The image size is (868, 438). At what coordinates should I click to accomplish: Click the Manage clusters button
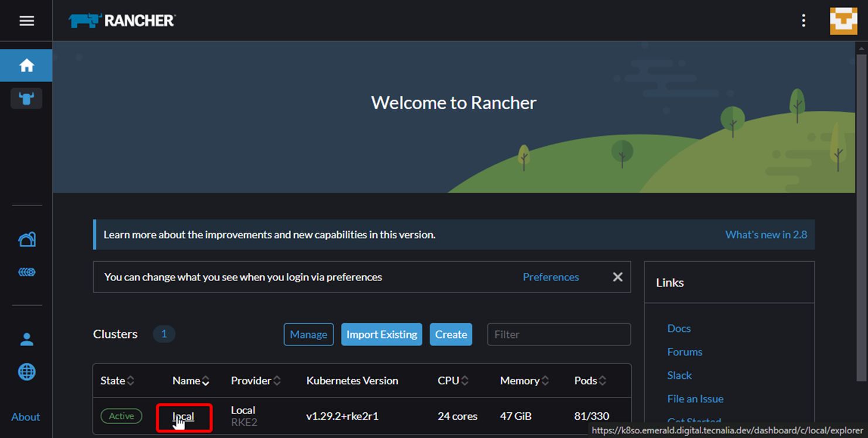309,334
